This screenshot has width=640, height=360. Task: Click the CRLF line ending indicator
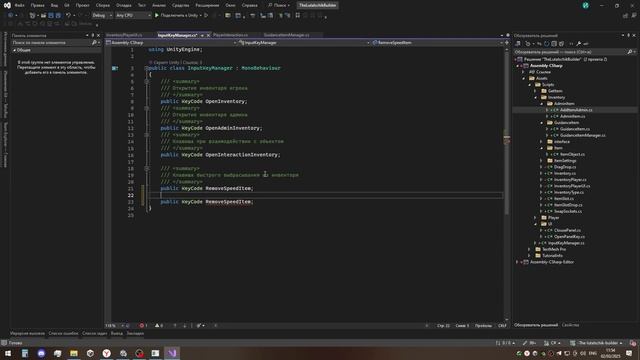tap(502, 326)
